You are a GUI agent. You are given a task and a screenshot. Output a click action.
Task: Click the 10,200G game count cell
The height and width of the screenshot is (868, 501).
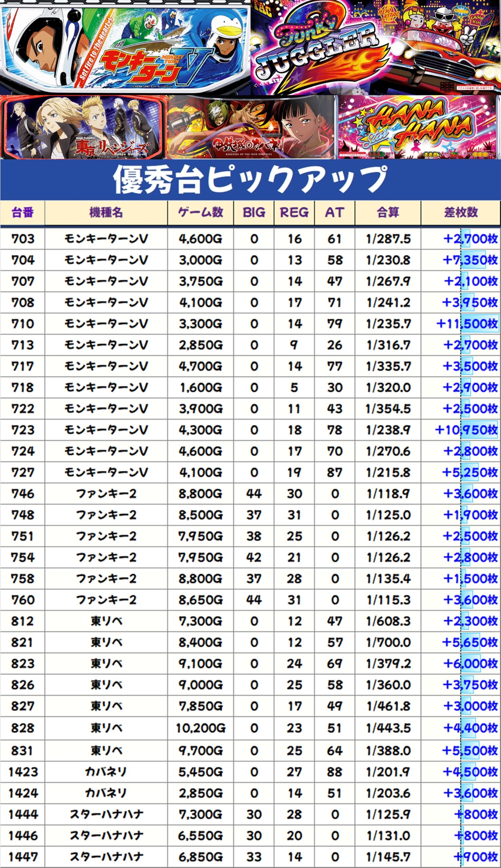point(200,728)
